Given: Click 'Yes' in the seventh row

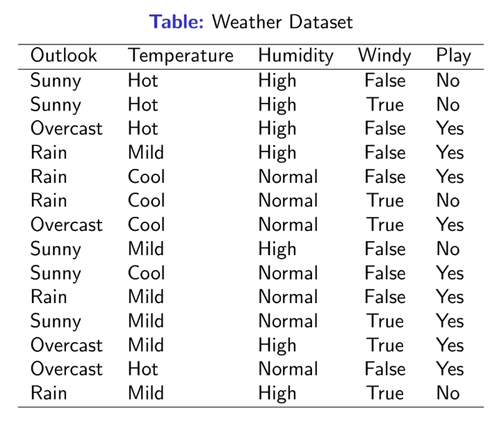Looking at the screenshot, I should pos(450,225).
